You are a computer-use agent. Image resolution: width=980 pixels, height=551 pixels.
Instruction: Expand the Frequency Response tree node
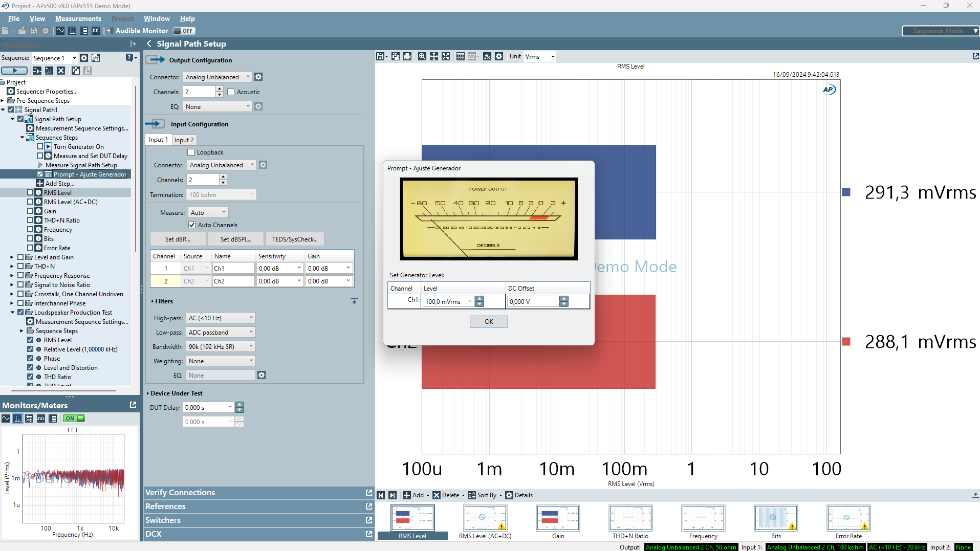[x=12, y=276]
